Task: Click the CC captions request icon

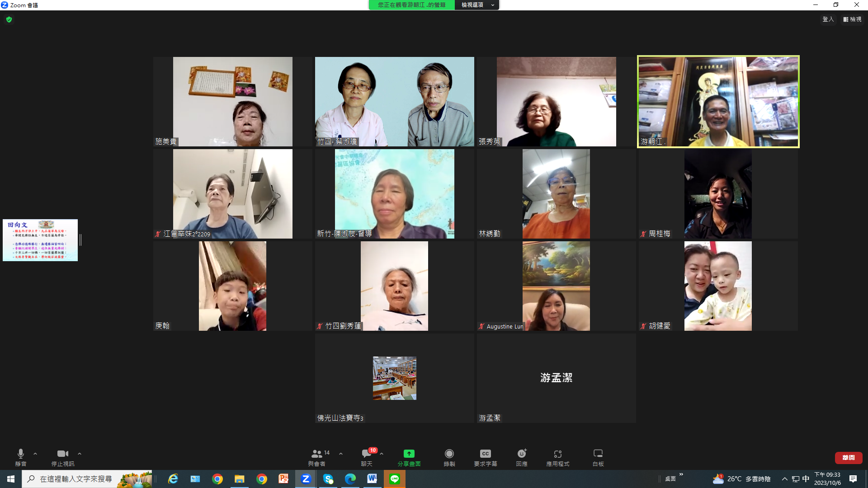Action: tap(485, 454)
